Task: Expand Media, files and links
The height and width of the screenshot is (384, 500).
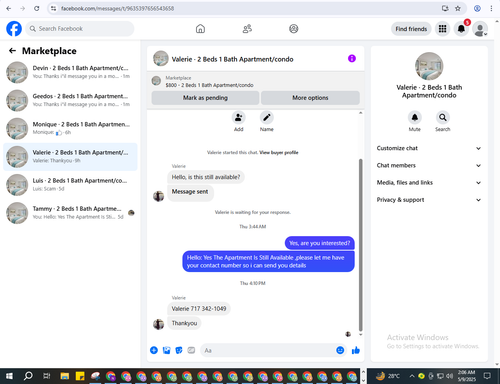Action: tap(429, 183)
